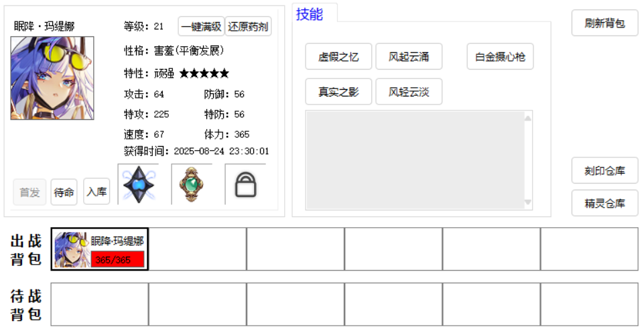Click 刷新背包 to refresh the bag
Screen dimensions: 644x335
604,23
